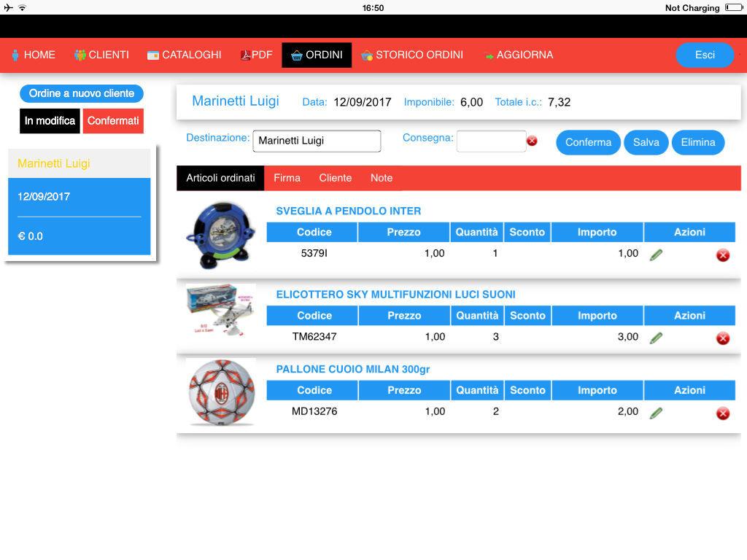Screen dimensions: 747x560
Task: Click the 12/09/2017 sidebar order date
Action: tap(44, 196)
